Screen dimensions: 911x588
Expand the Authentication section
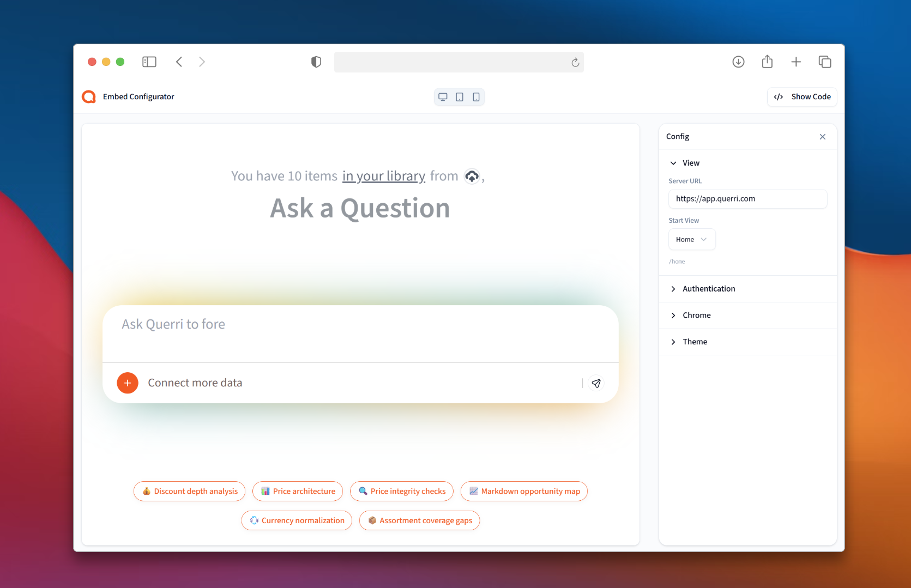click(x=747, y=289)
